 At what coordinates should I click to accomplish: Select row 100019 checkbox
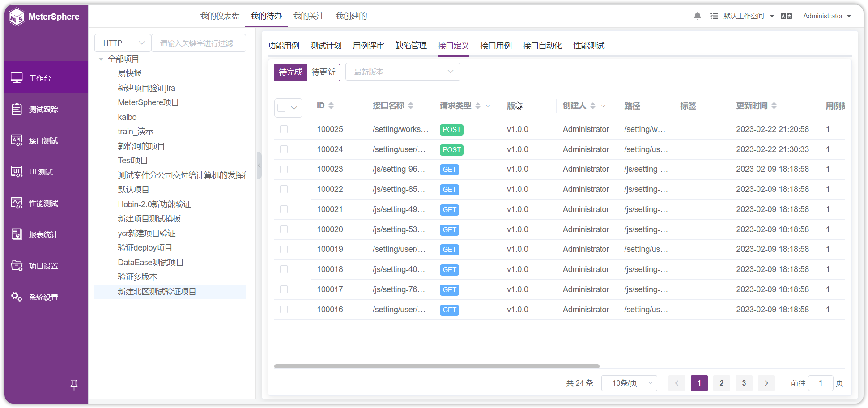tap(284, 249)
